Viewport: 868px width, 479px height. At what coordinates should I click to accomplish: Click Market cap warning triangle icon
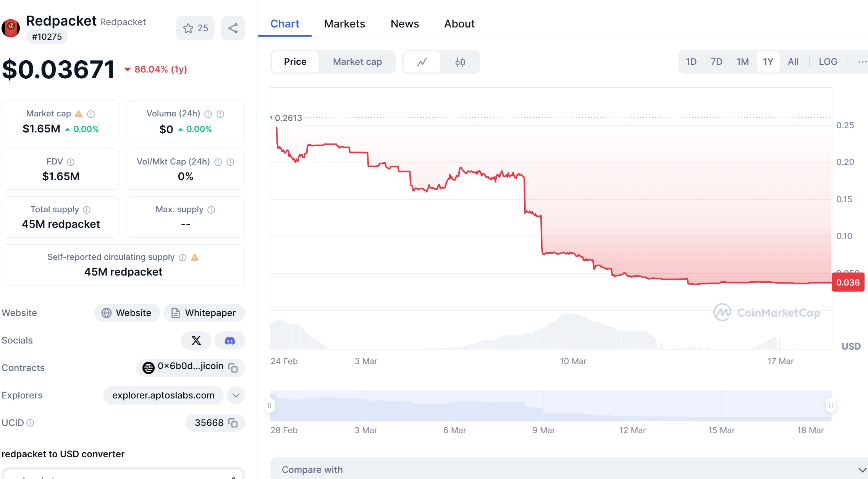79,114
